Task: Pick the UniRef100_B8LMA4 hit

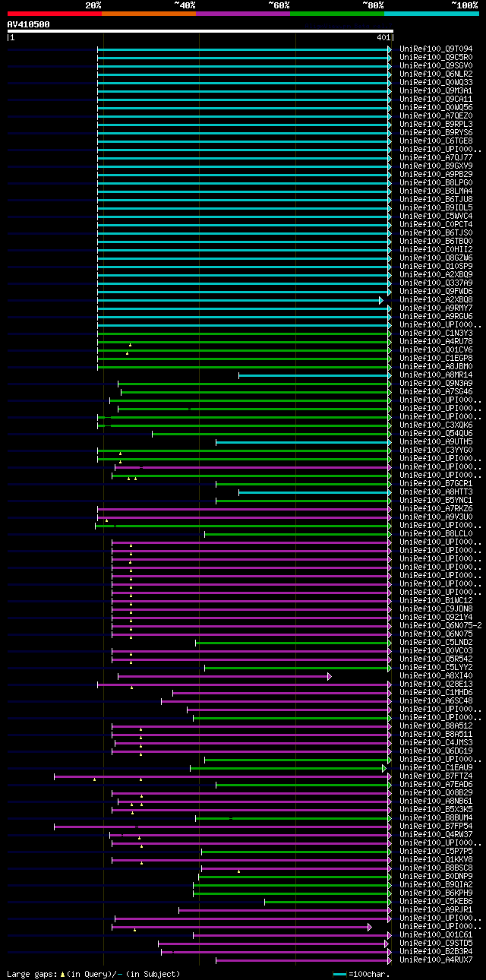Action: click(436, 191)
